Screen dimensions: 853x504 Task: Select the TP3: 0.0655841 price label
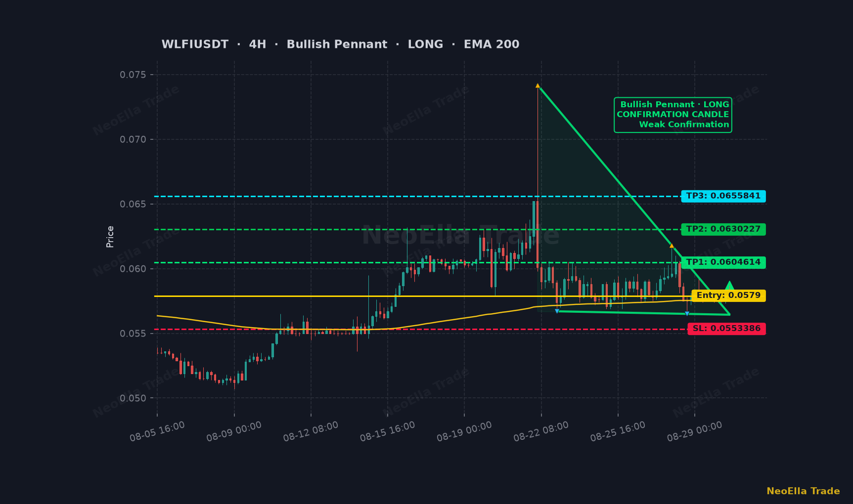point(723,196)
